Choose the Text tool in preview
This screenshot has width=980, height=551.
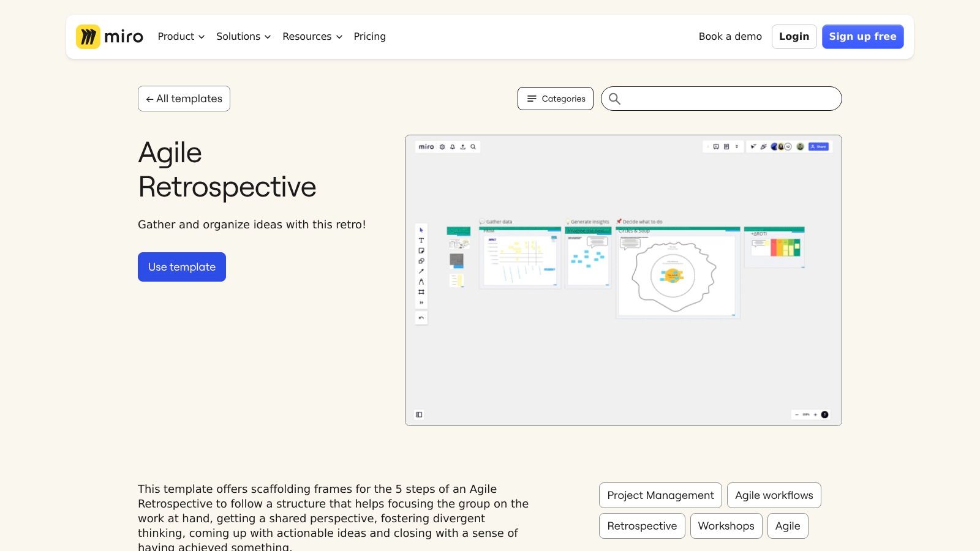point(421,241)
